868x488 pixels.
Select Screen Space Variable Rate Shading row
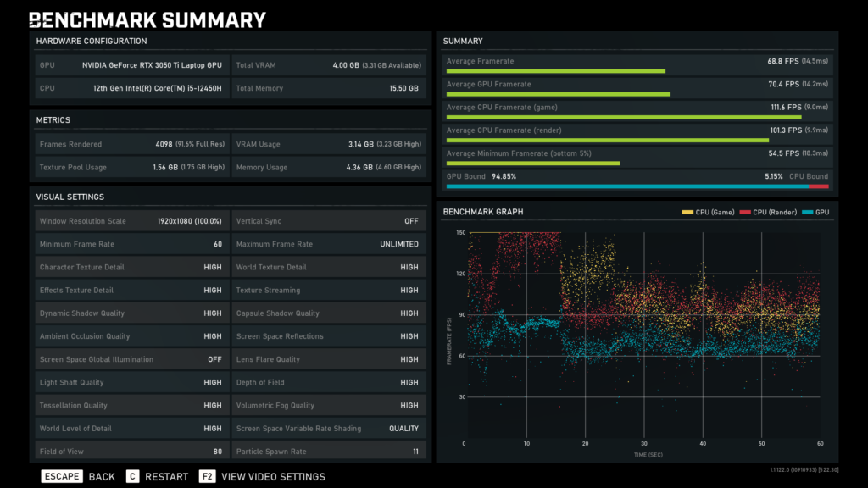point(327,429)
